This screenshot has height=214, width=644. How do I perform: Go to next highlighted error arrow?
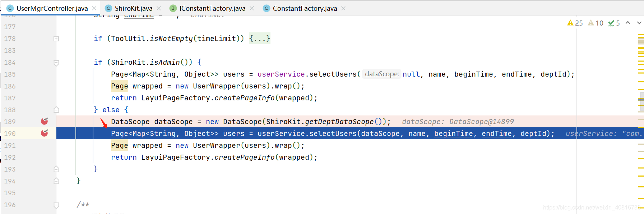(x=639, y=23)
